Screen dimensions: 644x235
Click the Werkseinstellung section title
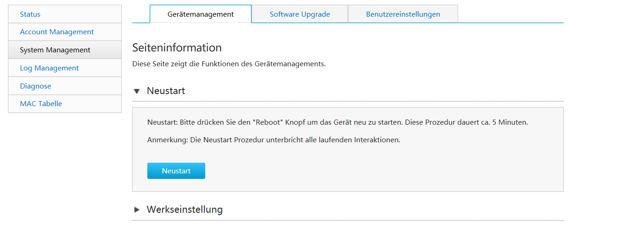(184, 210)
